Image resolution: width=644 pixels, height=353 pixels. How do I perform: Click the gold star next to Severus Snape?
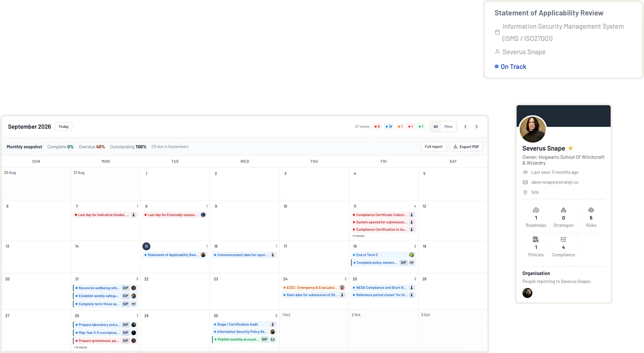(571, 148)
